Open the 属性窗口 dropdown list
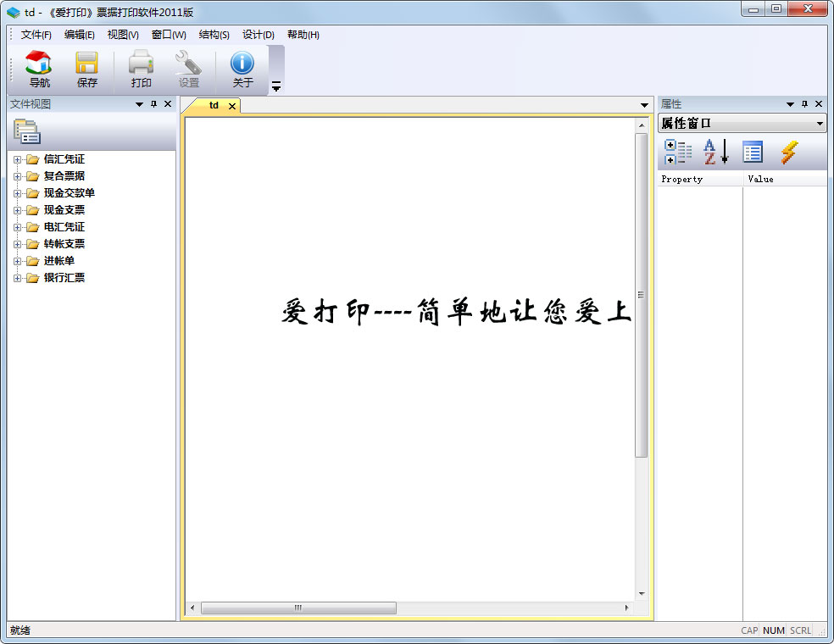The width and height of the screenshot is (834, 644). (818, 123)
